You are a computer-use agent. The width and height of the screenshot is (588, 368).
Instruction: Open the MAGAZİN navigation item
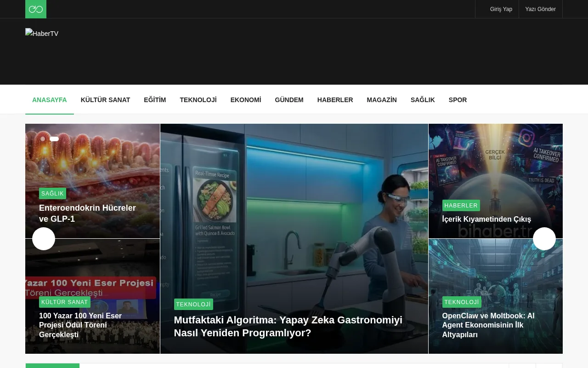pos(382,100)
